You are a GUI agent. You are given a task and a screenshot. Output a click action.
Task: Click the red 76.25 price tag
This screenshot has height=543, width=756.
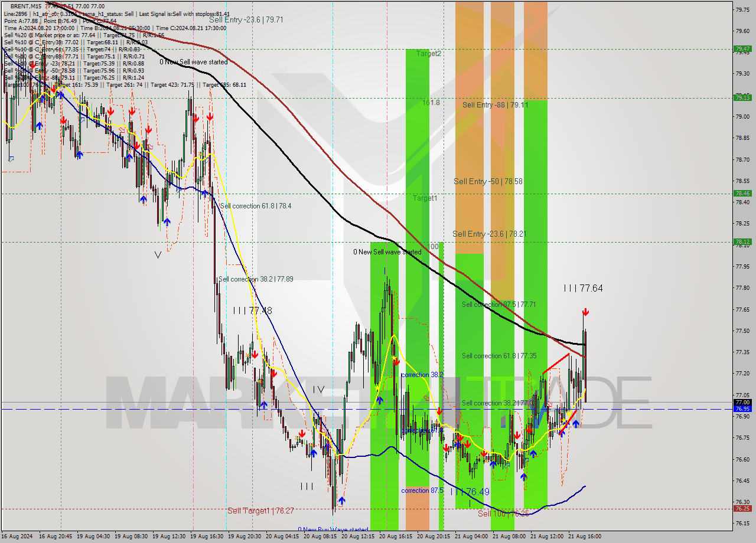pos(742,508)
